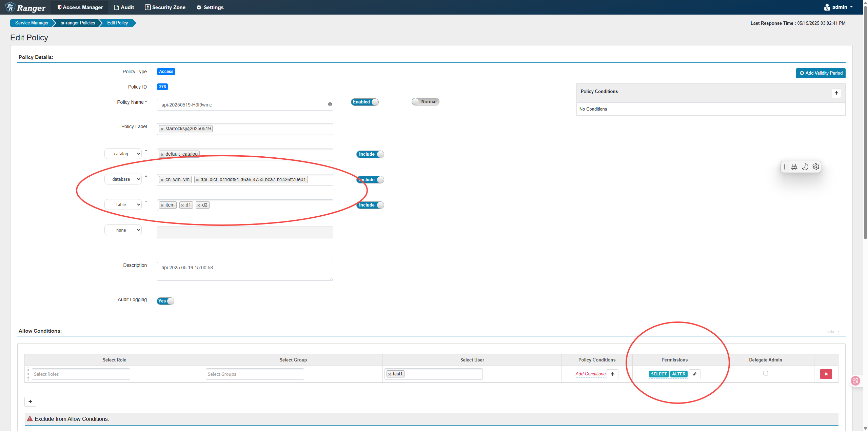The width and height of the screenshot is (868, 431).
Task: Check the Delegate Admin checkbox
Action: pyautogui.click(x=766, y=373)
